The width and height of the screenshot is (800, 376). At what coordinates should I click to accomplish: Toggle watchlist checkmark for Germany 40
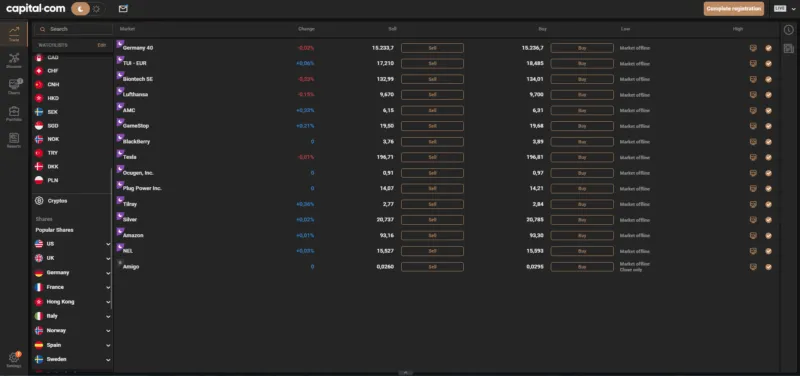click(768, 48)
